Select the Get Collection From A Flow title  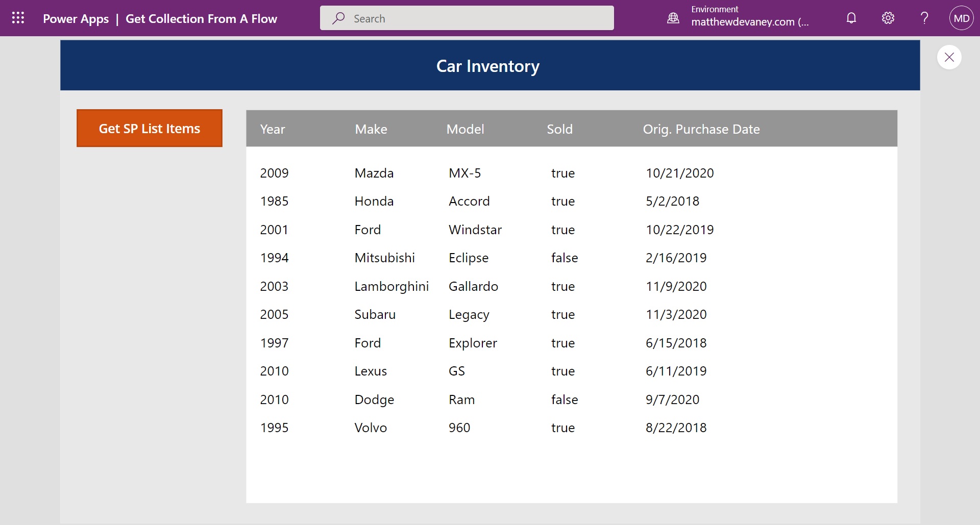202,18
